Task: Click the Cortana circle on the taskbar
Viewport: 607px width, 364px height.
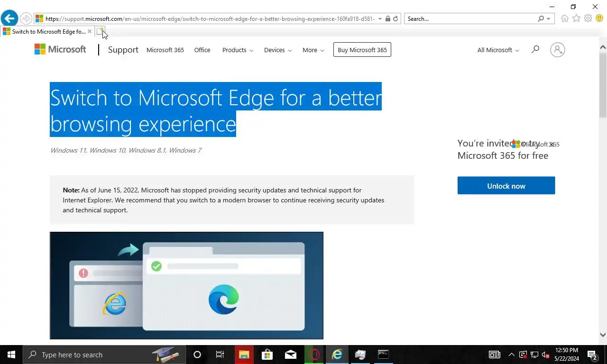Action: coord(197,355)
